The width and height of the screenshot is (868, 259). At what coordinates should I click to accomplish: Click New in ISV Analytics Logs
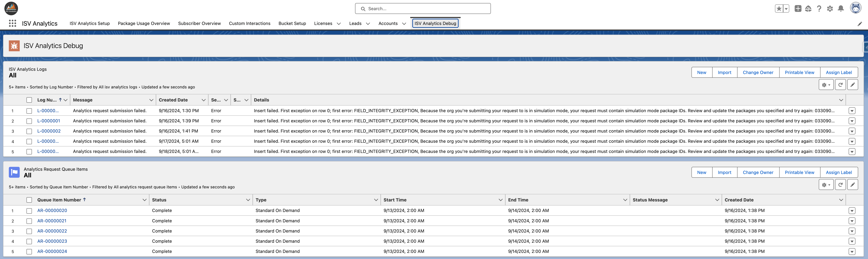pyautogui.click(x=701, y=72)
